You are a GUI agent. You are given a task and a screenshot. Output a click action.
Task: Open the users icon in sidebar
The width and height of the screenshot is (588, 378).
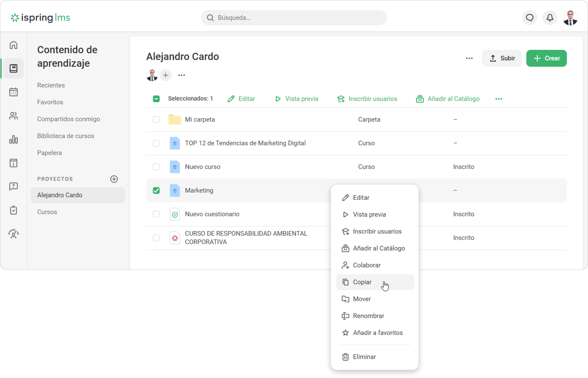14,116
